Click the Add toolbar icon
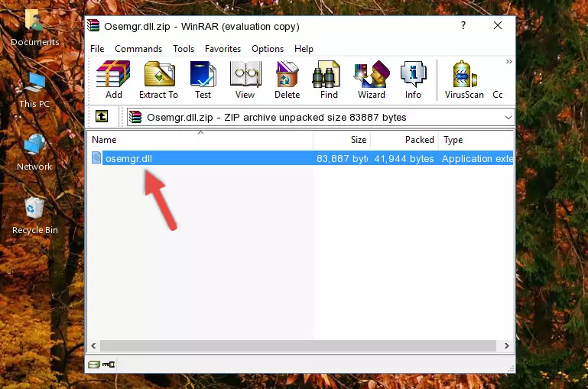Viewport: 588px width, 389px height. point(113,79)
